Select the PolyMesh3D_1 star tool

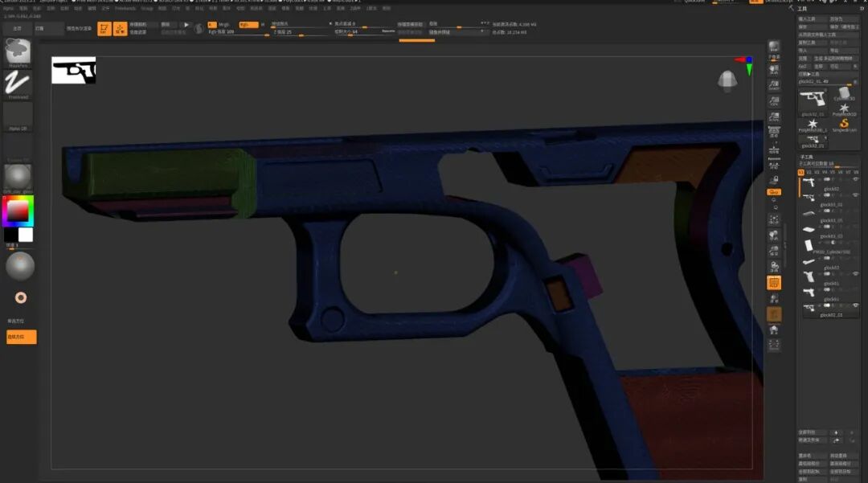[813, 125]
